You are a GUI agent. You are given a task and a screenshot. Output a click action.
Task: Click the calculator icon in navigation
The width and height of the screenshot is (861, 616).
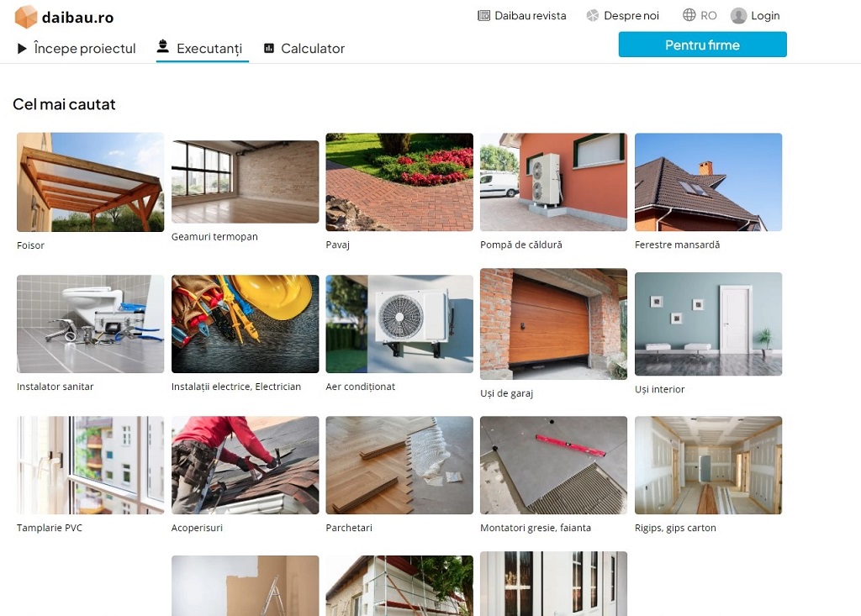(269, 48)
